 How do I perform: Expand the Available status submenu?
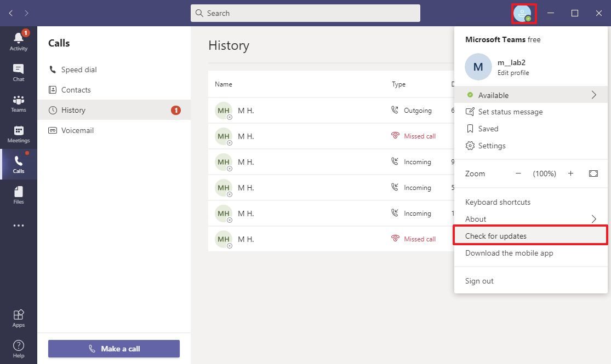(x=593, y=95)
